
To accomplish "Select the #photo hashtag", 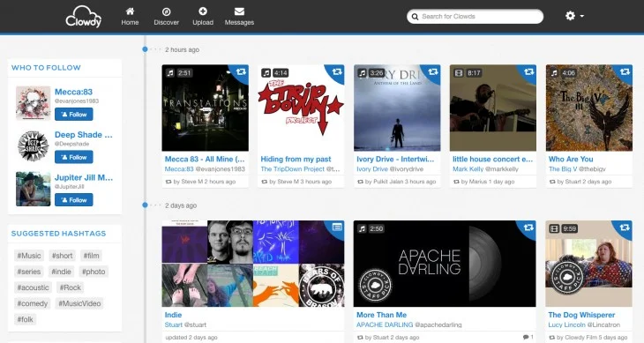I will coord(94,272).
